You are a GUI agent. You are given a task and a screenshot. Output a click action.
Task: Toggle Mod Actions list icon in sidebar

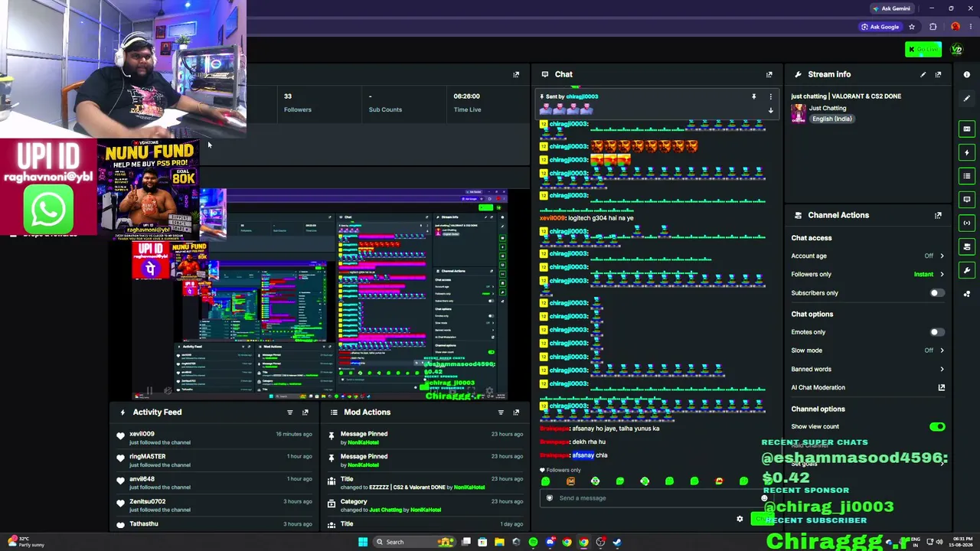967,176
